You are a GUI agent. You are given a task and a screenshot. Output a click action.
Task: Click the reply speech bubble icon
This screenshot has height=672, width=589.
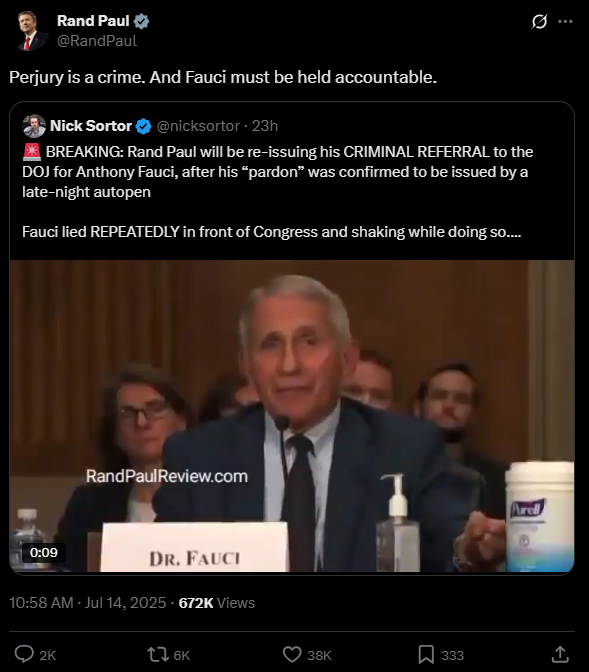[x=24, y=654]
